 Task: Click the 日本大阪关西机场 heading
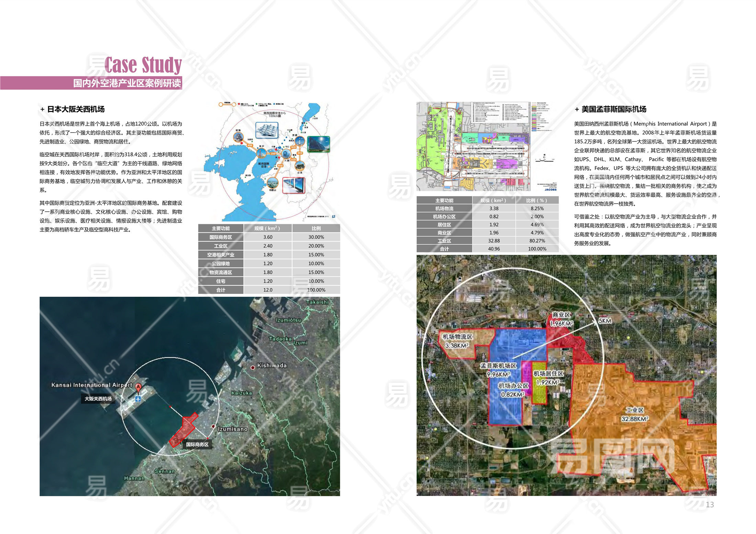point(76,109)
